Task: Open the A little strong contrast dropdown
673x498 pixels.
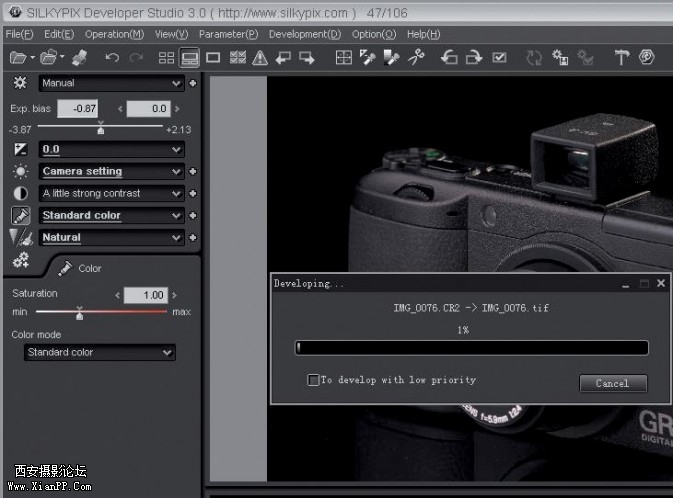Action: coord(112,194)
